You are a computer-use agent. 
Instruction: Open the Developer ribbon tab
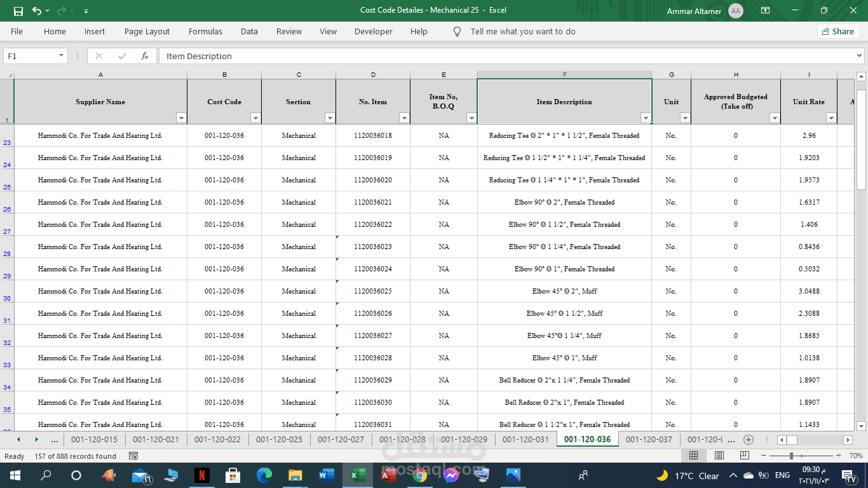coord(373,31)
